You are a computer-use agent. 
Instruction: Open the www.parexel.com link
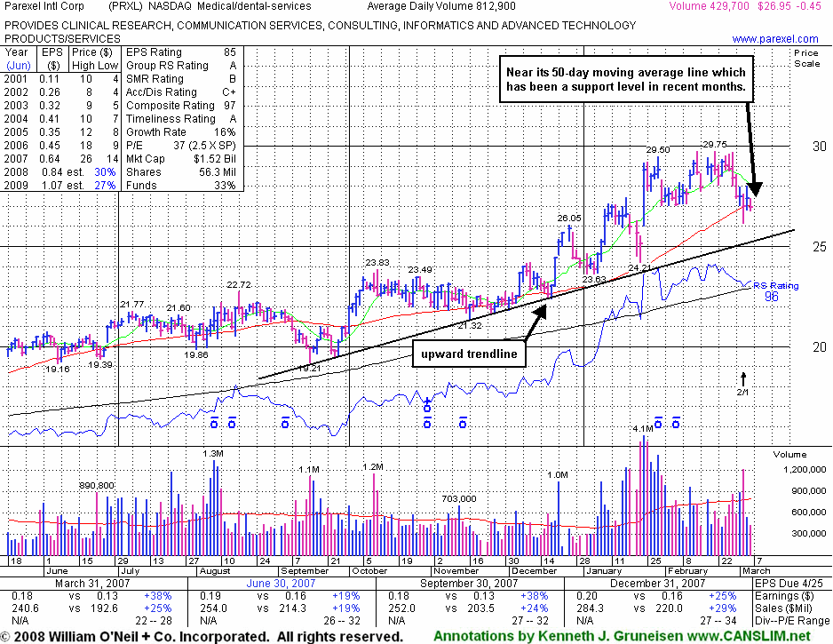point(775,39)
